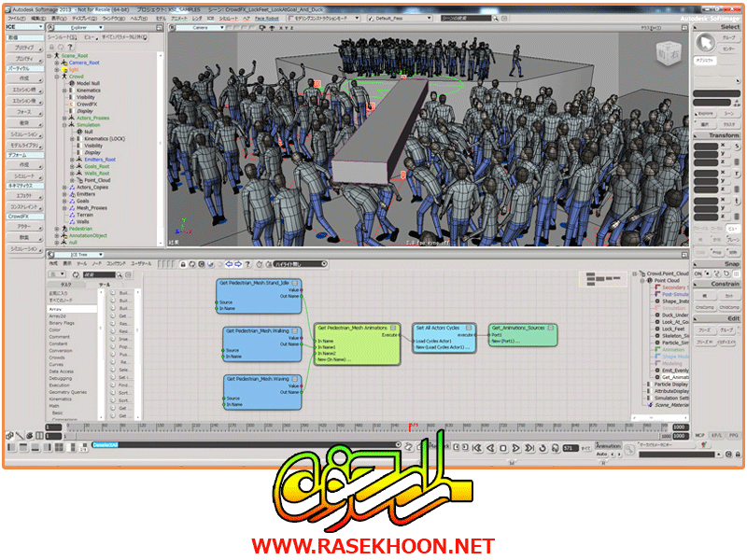Click the magnifier icon next to the node search field
This screenshot has height=560, width=747.
tap(120, 274)
